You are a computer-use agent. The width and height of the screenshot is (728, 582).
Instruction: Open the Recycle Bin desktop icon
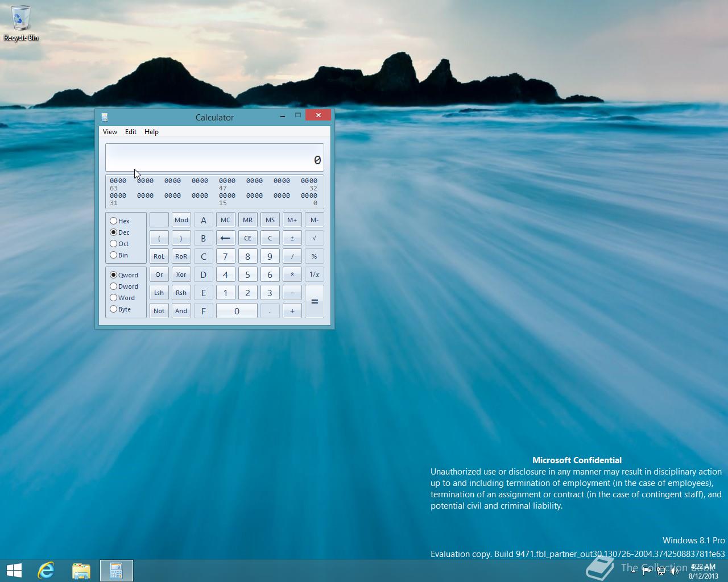[21, 23]
